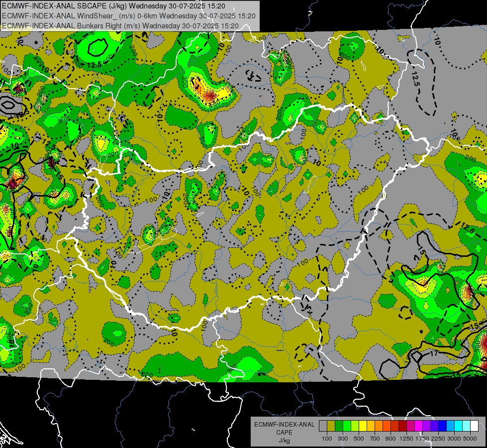
Task: Click the amber swatch right of yellow
Action: [371, 426]
